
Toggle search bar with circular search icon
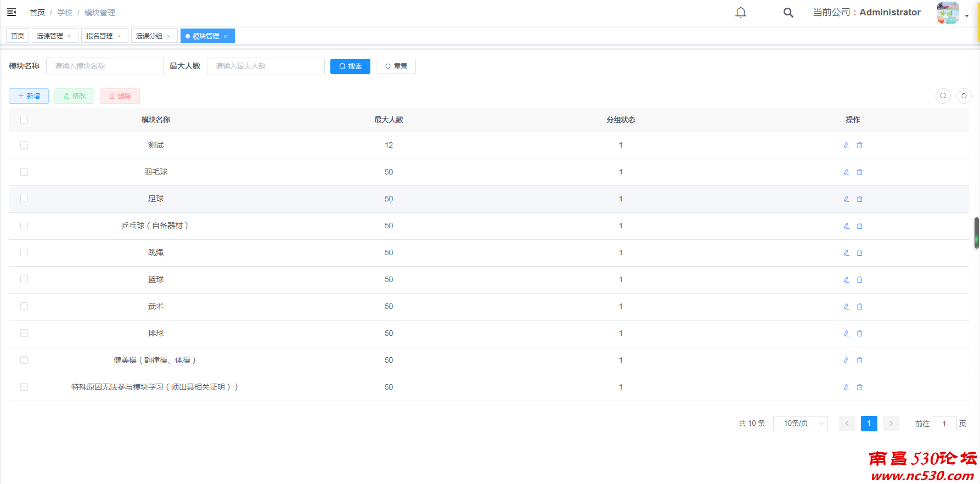[943, 96]
